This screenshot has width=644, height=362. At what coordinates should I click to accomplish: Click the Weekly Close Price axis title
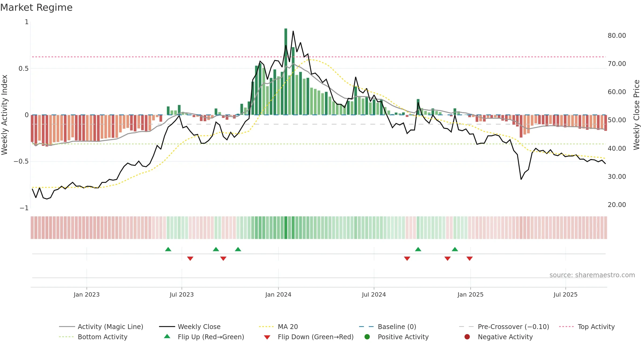636,115
